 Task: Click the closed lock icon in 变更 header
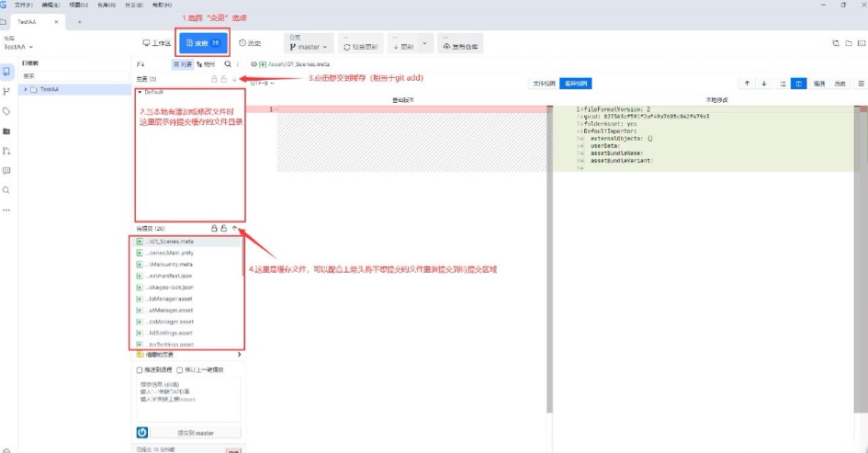[214, 79]
